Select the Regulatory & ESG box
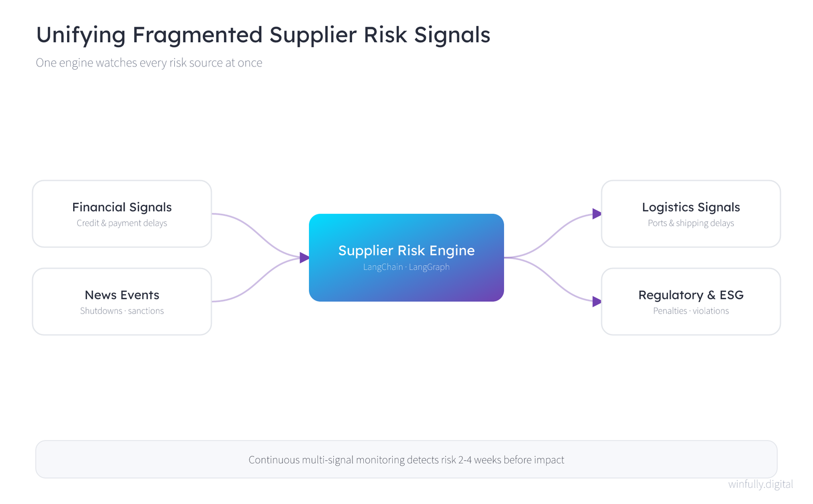Image resolution: width=813 pixels, height=504 pixels. [x=691, y=302]
